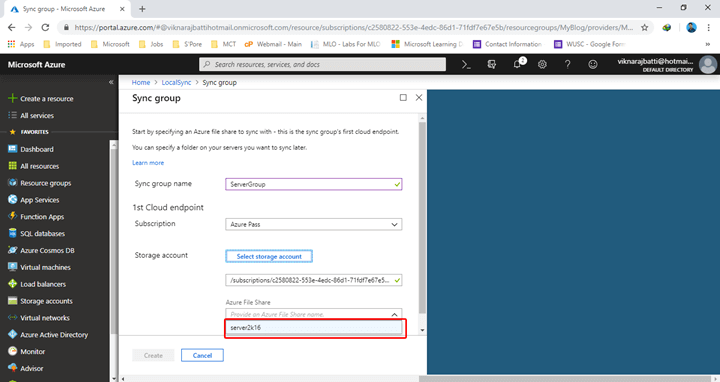Select server2k16 file share option
Image resolution: width=720 pixels, height=382 pixels.
[314, 327]
